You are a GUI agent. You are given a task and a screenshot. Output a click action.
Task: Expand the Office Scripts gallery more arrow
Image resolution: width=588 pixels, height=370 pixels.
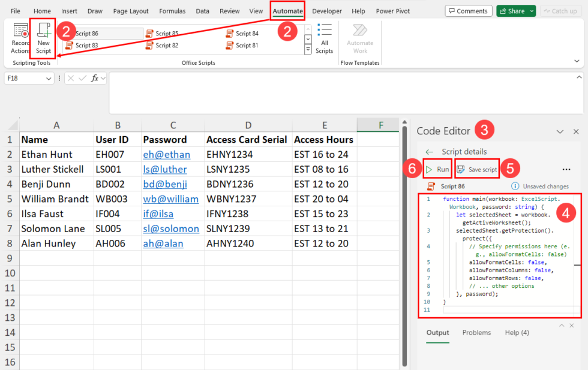[308, 50]
